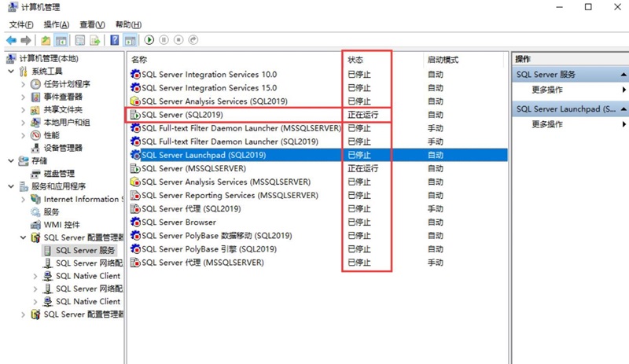Image resolution: width=629 pixels, height=364 pixels.
Task: Collapse the 系统工具 tree node
Action: [x=11, y=71]
